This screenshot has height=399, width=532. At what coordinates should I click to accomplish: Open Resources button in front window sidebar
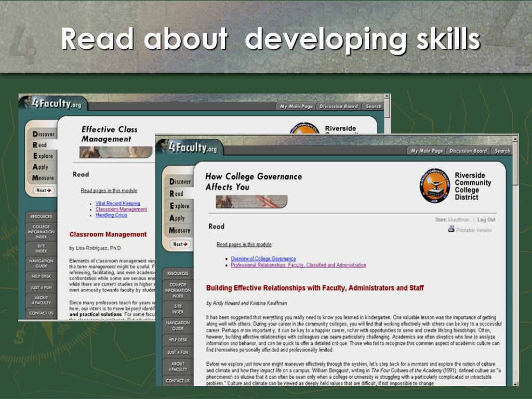[178, 273]
